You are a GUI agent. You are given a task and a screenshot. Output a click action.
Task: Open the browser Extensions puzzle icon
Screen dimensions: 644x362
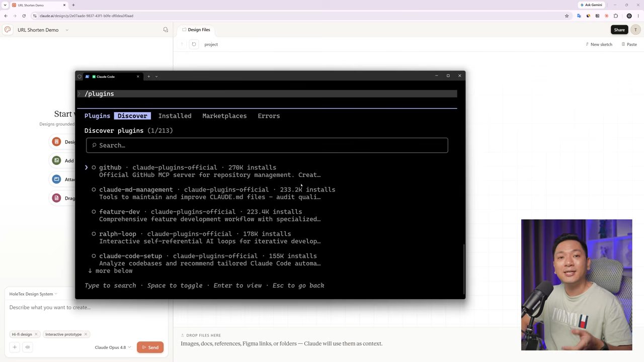615,16
